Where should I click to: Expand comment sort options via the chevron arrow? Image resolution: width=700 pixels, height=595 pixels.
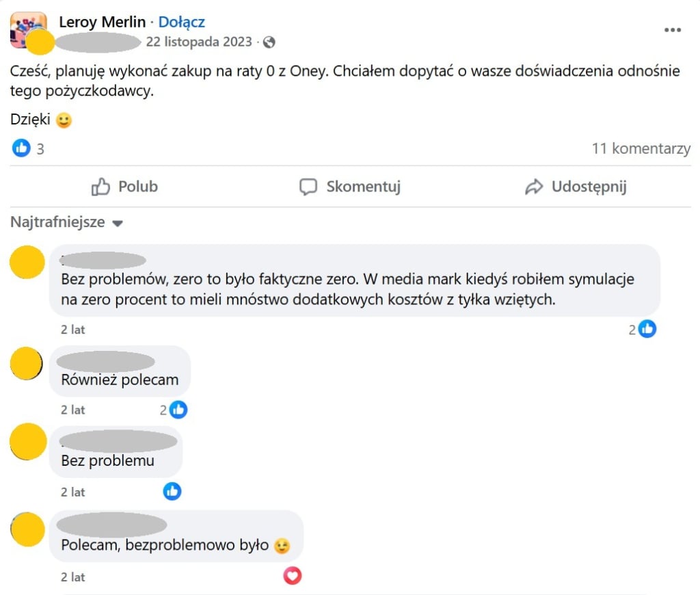point(116,223)
